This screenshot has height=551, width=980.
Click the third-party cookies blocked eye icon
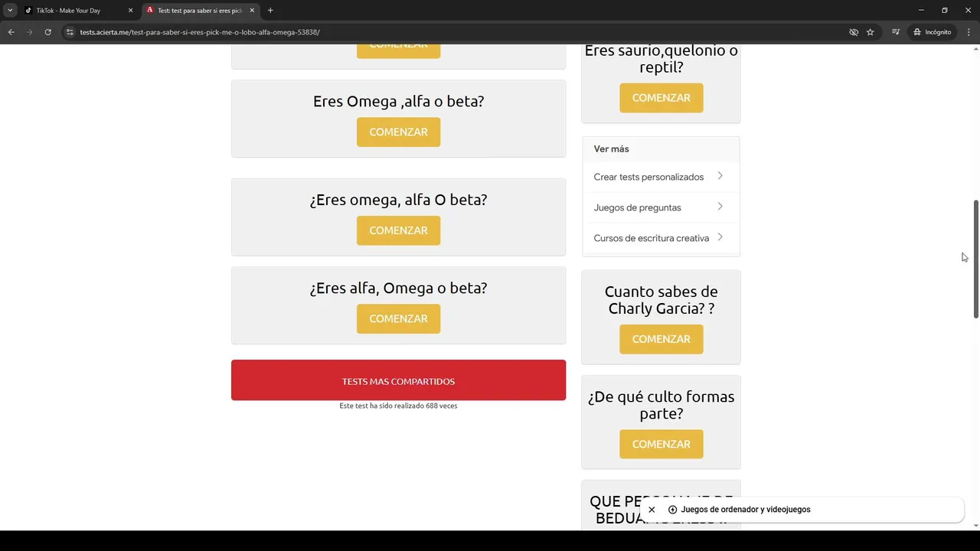pyautogui.click(x=854, y=32)
